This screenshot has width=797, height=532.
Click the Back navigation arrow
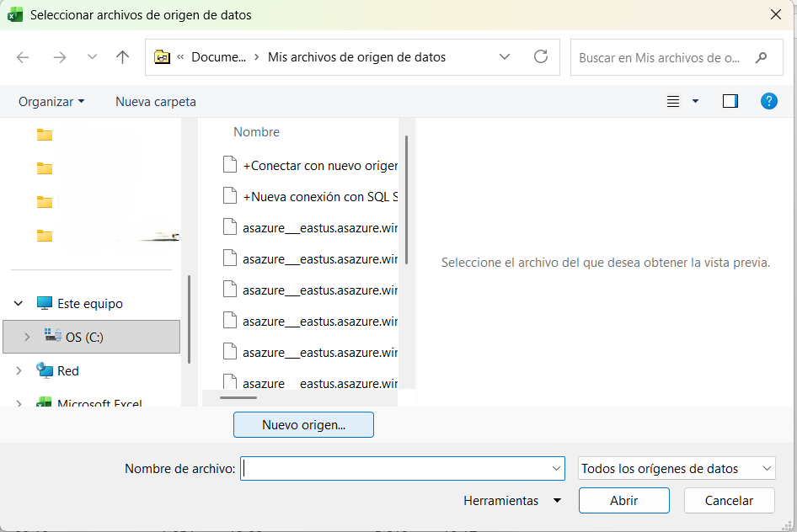click(23, 57)
